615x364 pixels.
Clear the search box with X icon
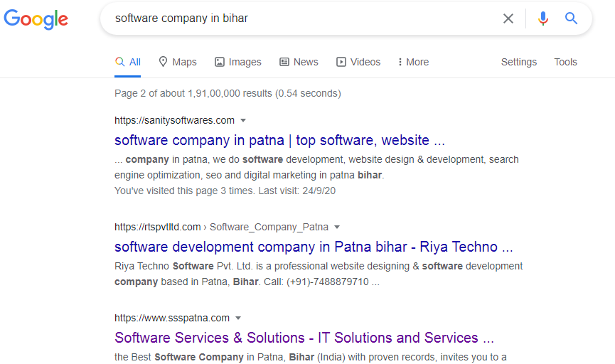pos(508,18)
